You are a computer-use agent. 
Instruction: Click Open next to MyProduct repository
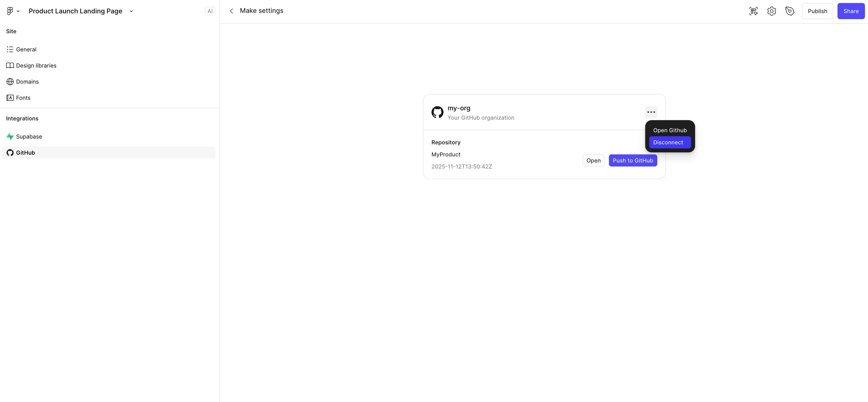tap(593, 161)
